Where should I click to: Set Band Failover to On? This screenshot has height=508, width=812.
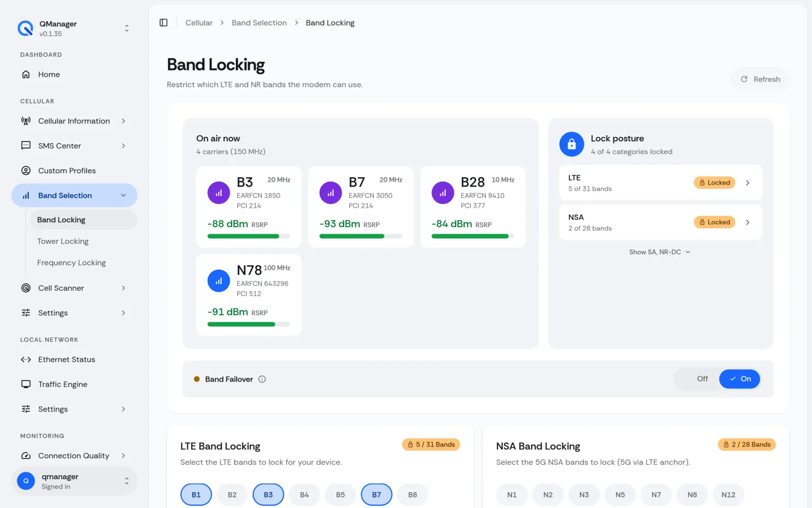[739, 379]
